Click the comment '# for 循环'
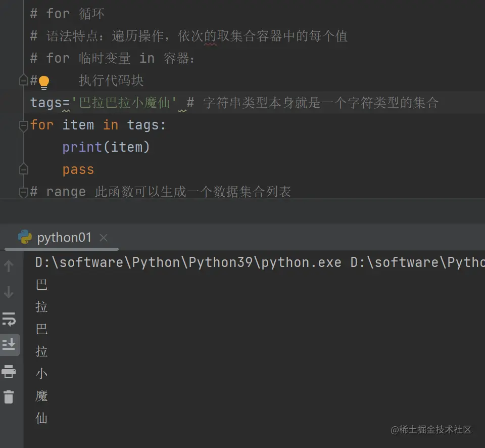 67,14
